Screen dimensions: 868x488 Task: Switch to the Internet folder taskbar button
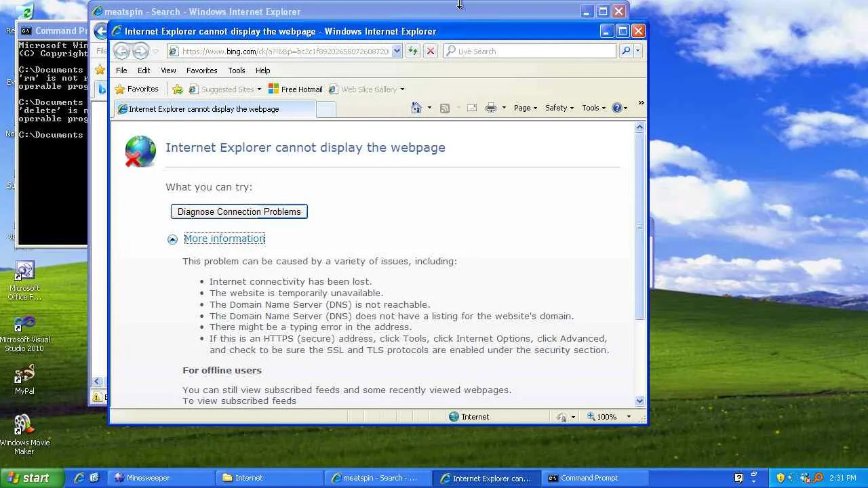coord(270,478)
